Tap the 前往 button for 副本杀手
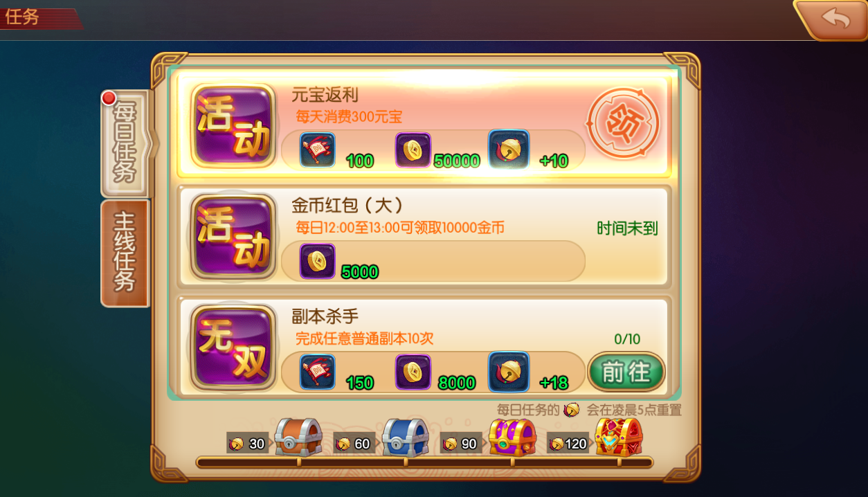Image resolution: width=868 pixels, height=497 pixels. click(x=626, y=372)
